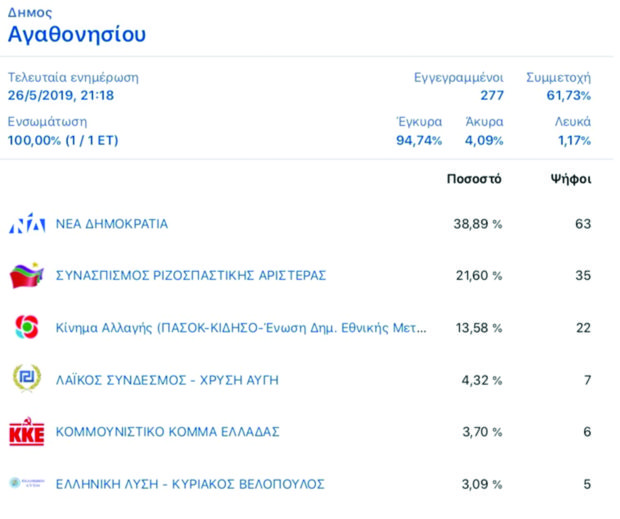Open ΛΑΪΚΟΣ ΣΥΝΔΕΣΜΟΣ - ΧΡΥΣΗ ΑΥΓΗ link
This screenshot has height=519, width=620.
[167, 380]
